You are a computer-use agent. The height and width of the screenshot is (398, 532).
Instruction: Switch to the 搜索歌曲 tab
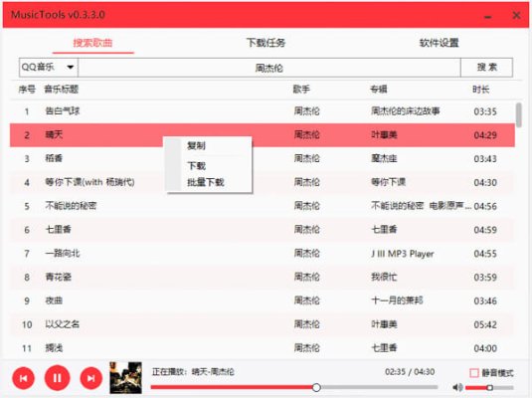pos(92,43)
